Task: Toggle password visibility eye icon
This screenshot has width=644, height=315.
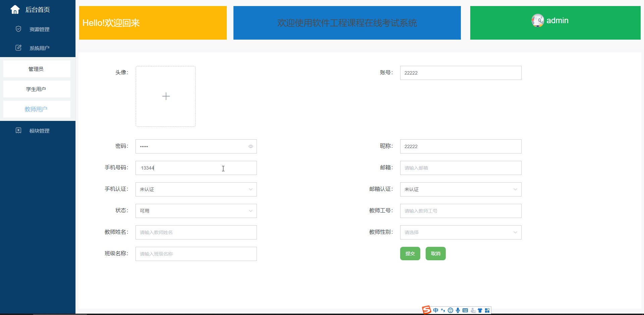Action: [x=251, y=146]
